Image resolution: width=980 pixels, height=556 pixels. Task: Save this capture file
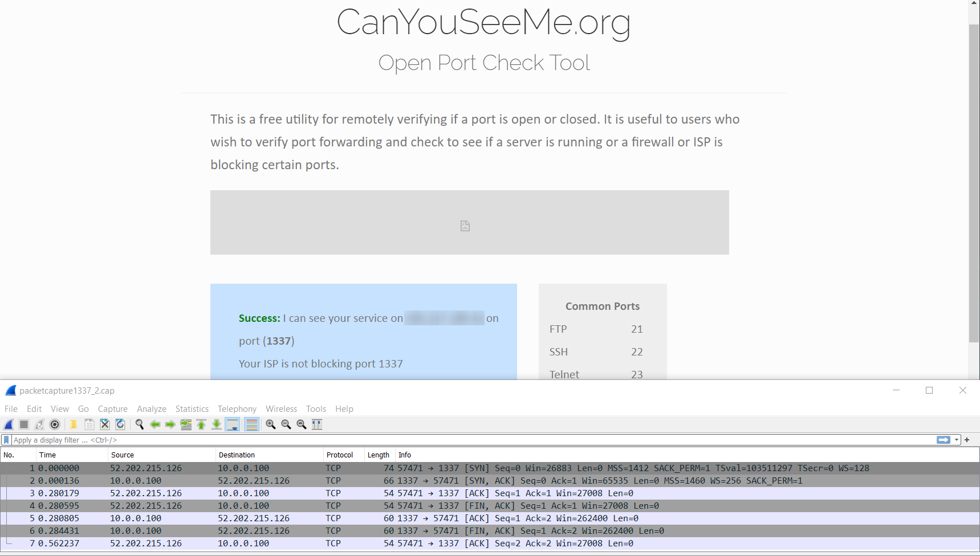click(89, 424)
